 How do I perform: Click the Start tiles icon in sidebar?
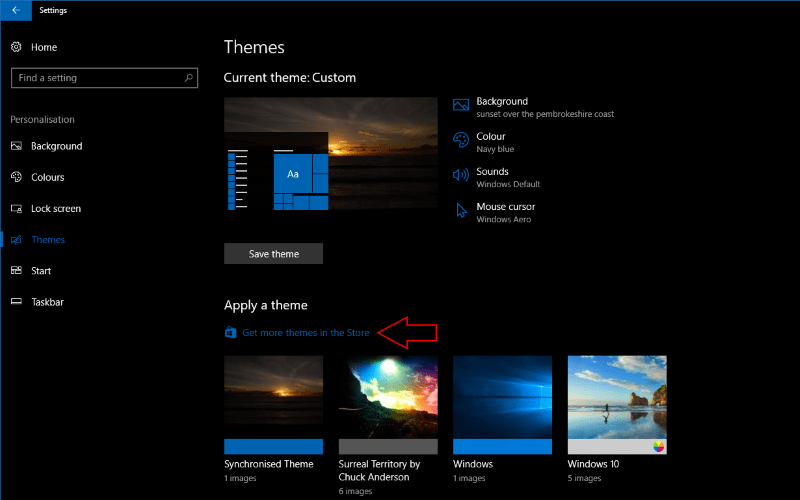(x=16, y=270)
